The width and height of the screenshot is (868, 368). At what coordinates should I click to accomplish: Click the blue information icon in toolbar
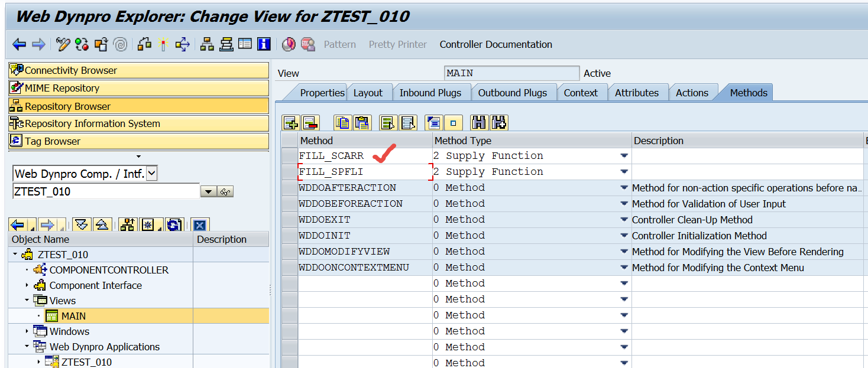(264, 44)
